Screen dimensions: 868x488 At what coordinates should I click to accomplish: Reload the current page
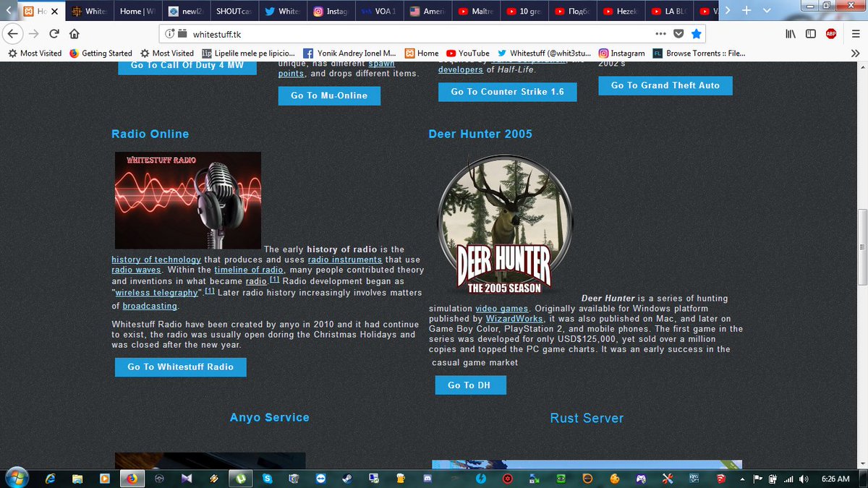pyautogui.click(x=54, y=33)
